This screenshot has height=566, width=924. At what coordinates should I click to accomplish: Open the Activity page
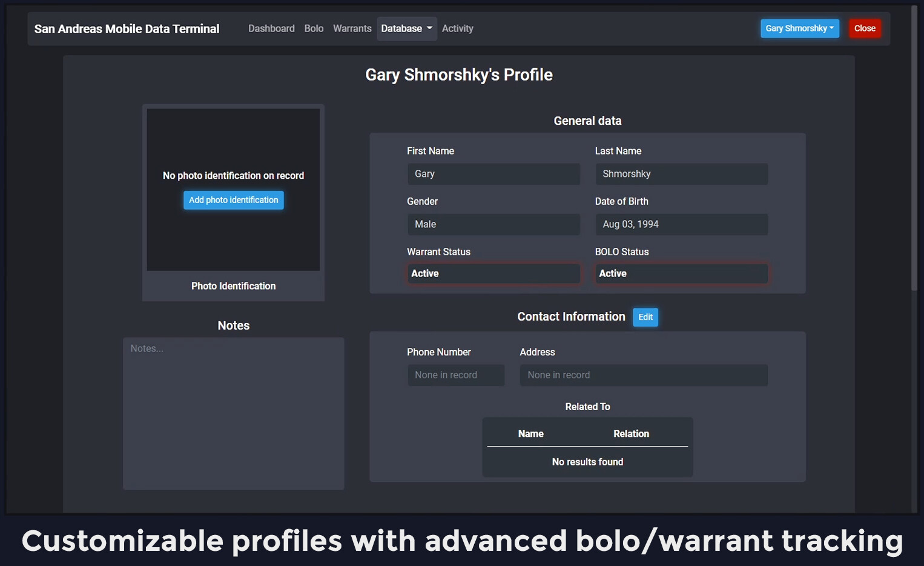457,28
